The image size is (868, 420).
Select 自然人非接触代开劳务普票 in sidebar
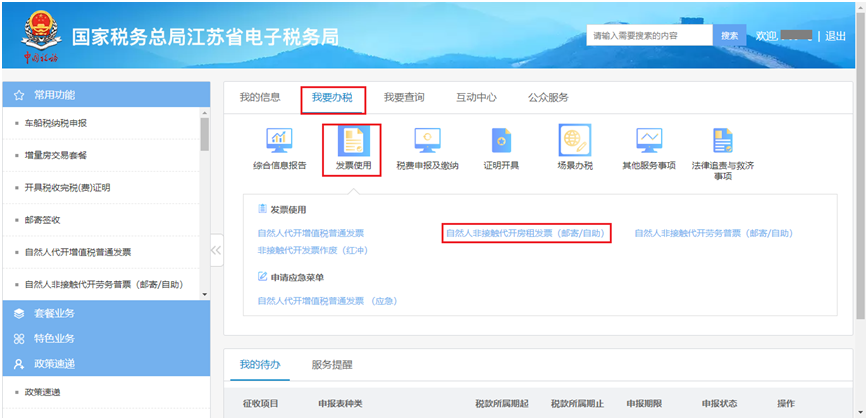pos(104,284)
